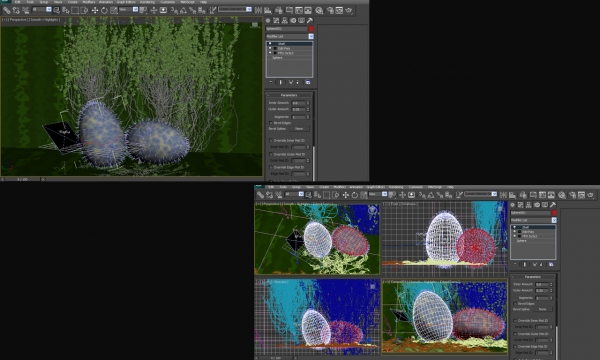This screenshot has width=600, height=360.
Task: Open Motion panel in lower window
Action: click(536, 205)
